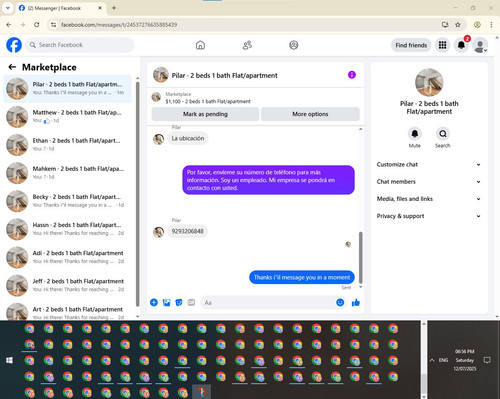The image size is (500, 399).
Task: View site information icon in address bar
Action: click(x=53, y=25)
